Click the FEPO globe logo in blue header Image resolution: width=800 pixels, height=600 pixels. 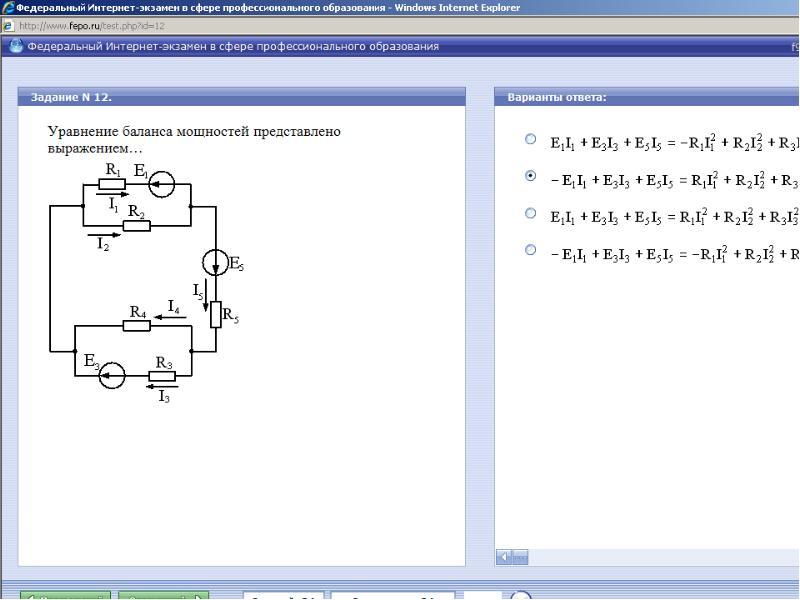[x=16, y=46]
